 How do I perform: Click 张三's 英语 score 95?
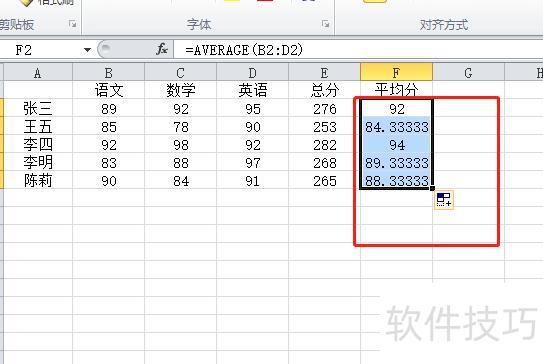(252, 109)
